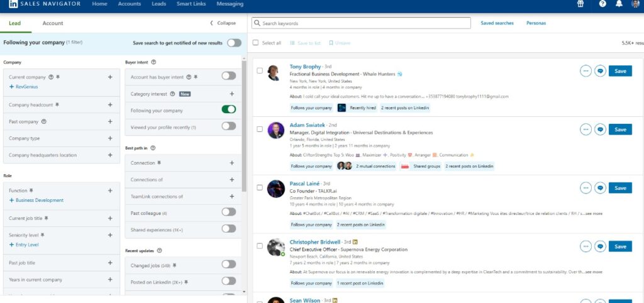Click Recent updates help icon

pyautogui.click(x=159, y=250)
